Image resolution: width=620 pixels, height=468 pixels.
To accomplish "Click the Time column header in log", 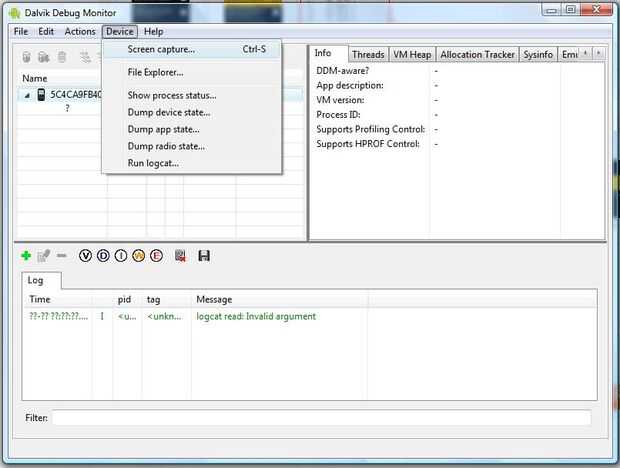I will tap(59, 300).
